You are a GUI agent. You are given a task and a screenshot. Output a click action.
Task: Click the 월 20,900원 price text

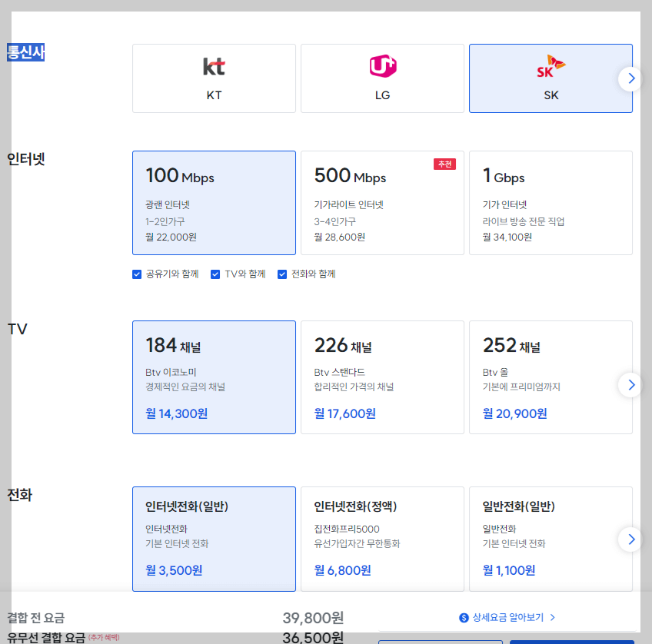[515, 413]
